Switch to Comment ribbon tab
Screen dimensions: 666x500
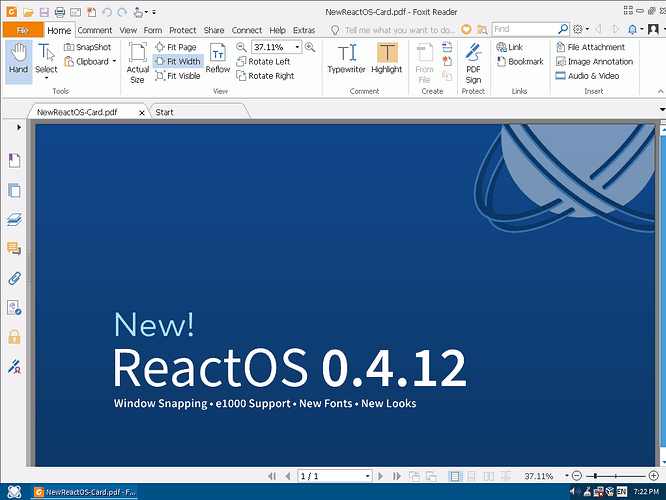95,30
